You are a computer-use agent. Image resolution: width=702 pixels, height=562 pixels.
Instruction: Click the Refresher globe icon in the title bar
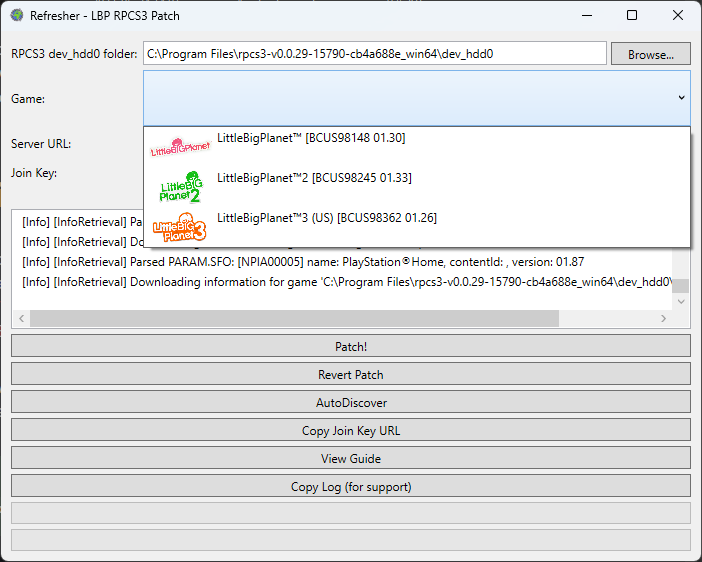17,15
